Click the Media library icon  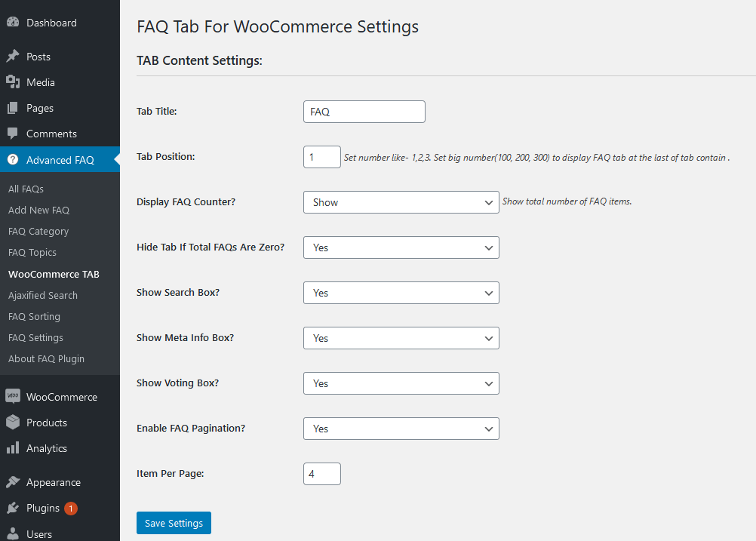coord(13,82)
